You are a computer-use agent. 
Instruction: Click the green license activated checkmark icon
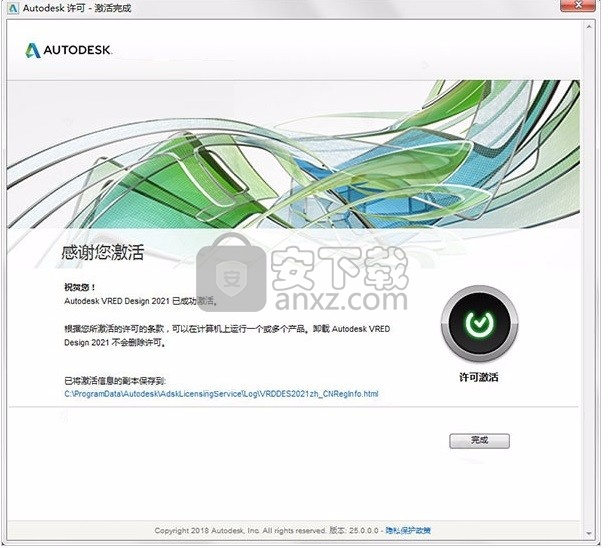click(x=480, y=323)
